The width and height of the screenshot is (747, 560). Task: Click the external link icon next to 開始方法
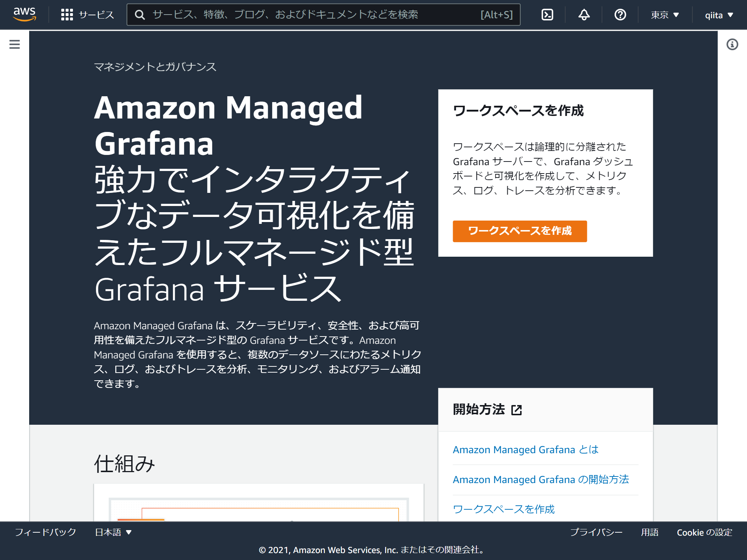(x=516, y=410)
